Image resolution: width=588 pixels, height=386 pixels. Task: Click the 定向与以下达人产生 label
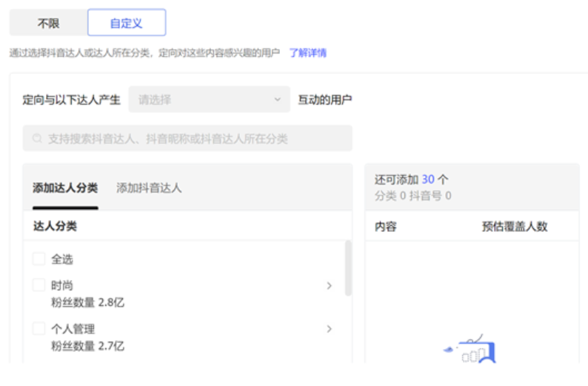(x=71, y=100)
